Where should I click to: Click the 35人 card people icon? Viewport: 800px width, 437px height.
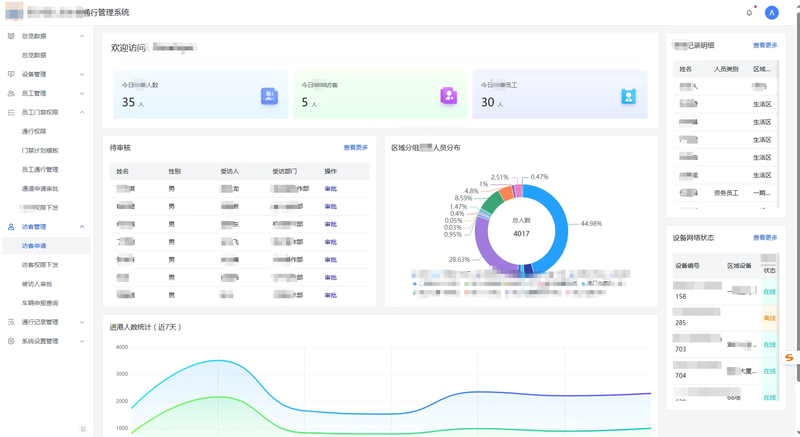click(269, 96)
